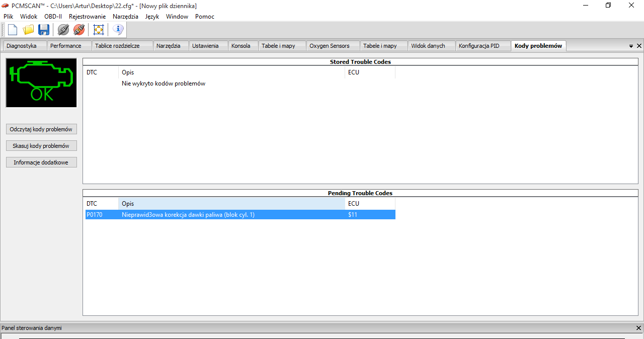This screenshot has height=339, width=644.
Task: Expand the tab list dropdown arrow
Action: [x=631, y=46]
